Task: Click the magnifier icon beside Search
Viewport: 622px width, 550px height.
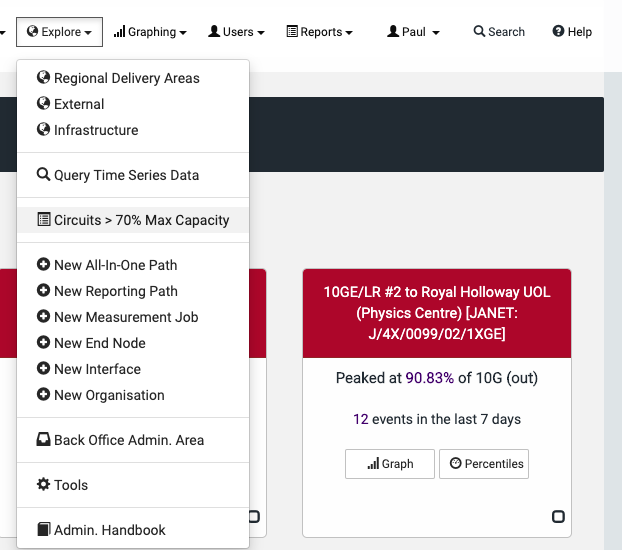Action: point(479,31)
